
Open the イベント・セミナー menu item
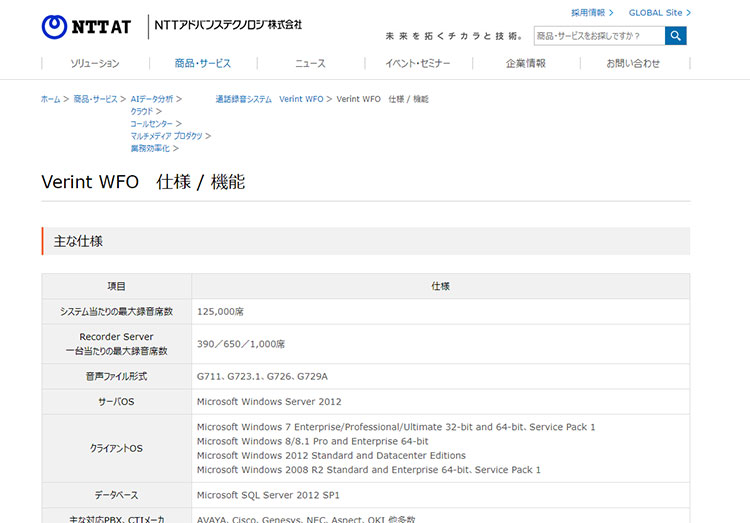[418, 63]
